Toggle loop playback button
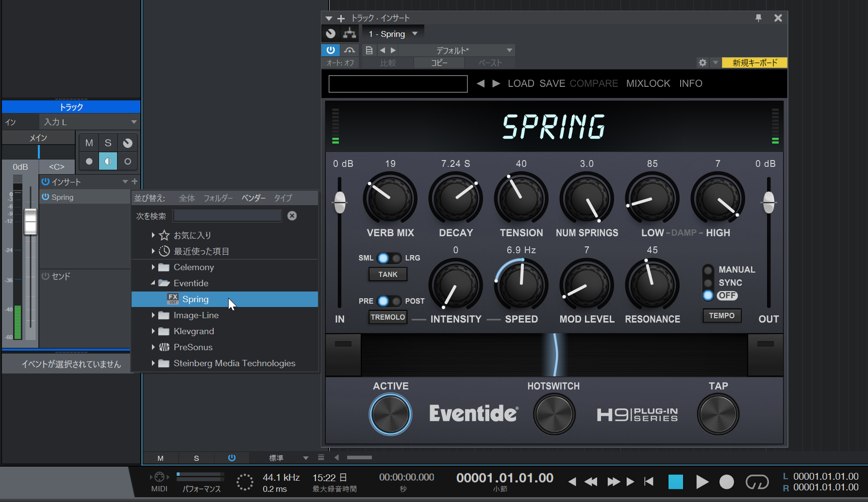868x502 pixels. click(x=757, y=482)
